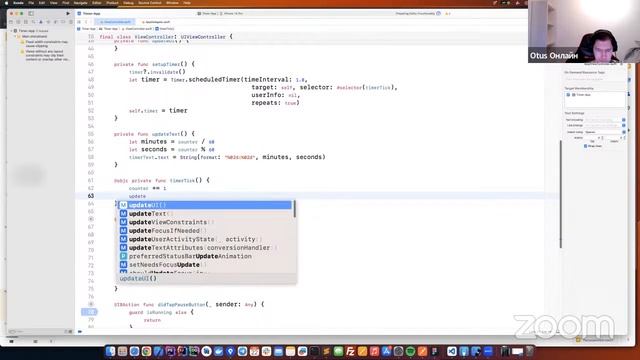Viewport: 640px width, 360px height.
Task: Open the Editor menu
Action: [x=97, y=3]
